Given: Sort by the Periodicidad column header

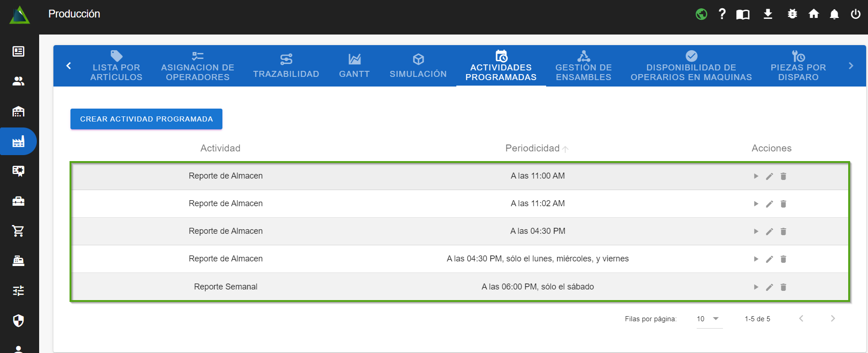Looking at the screenshot, I should coord(532,148).
